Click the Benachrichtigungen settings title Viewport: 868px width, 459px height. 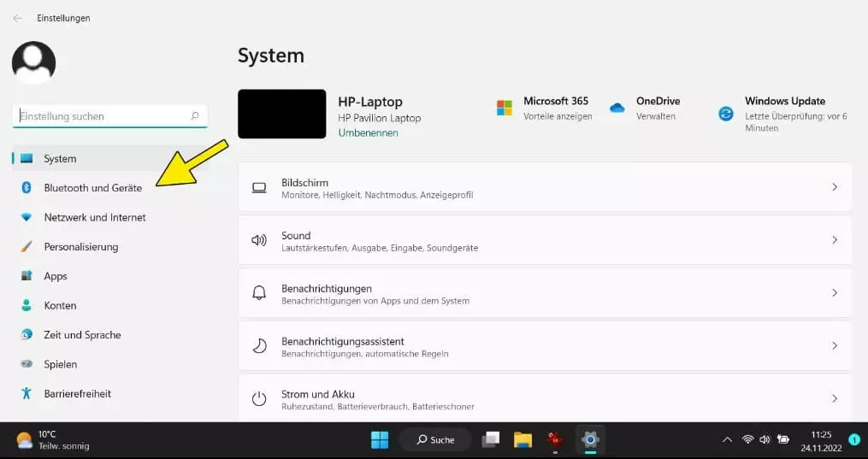[327, 288]
